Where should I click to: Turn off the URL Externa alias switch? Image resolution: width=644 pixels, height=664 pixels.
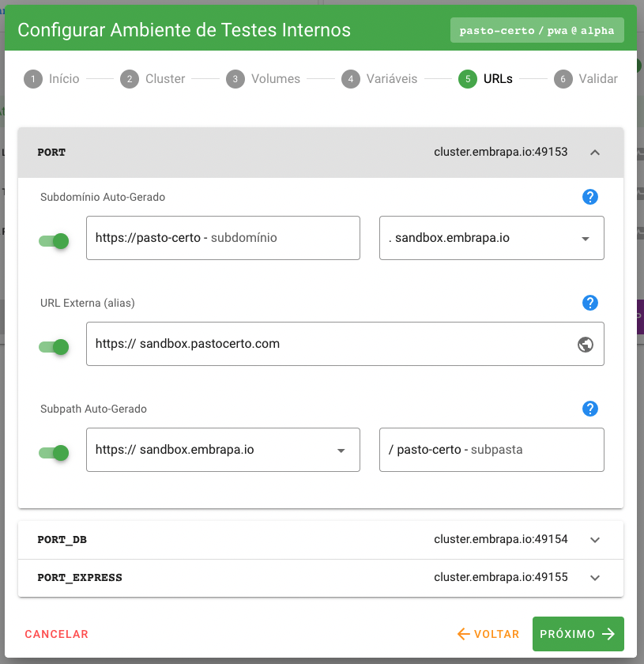click(x=54, y=347)
